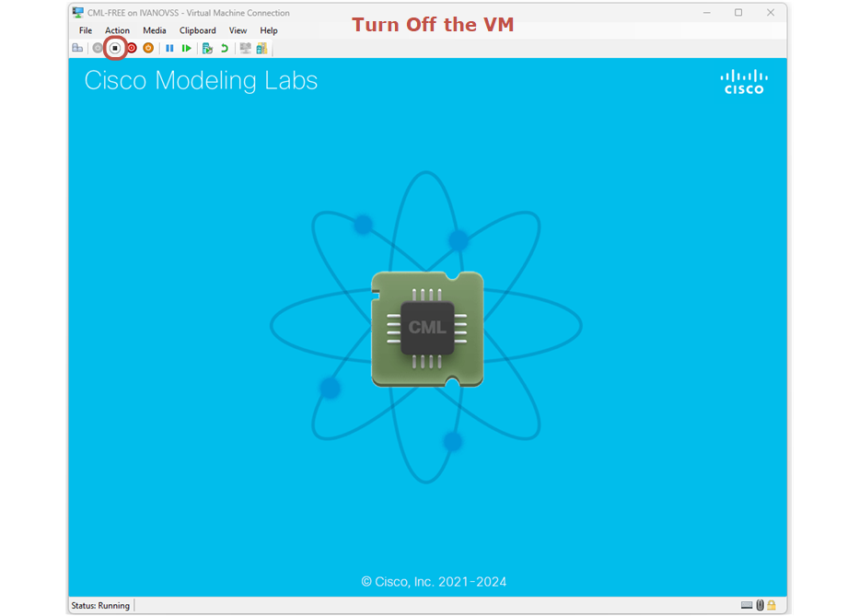
Task: Open the Action menu
Action: [117, 30]
